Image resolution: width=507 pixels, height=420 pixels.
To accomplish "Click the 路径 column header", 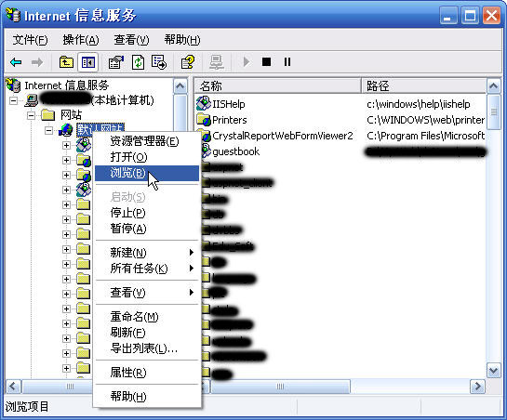I will [x=424, y=85].
